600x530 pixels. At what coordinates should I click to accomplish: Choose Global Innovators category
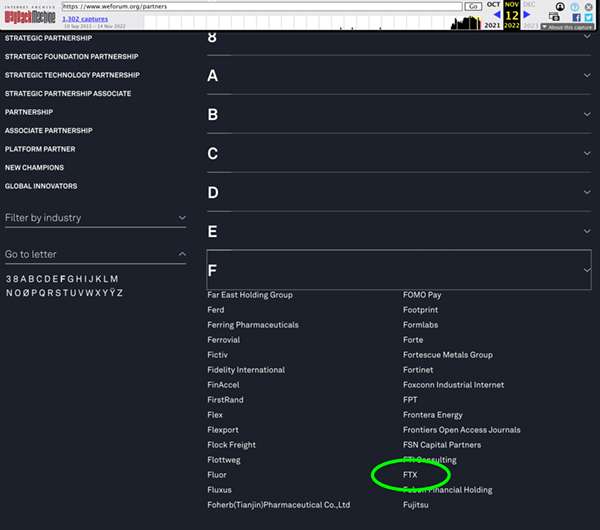pos(41,186)
